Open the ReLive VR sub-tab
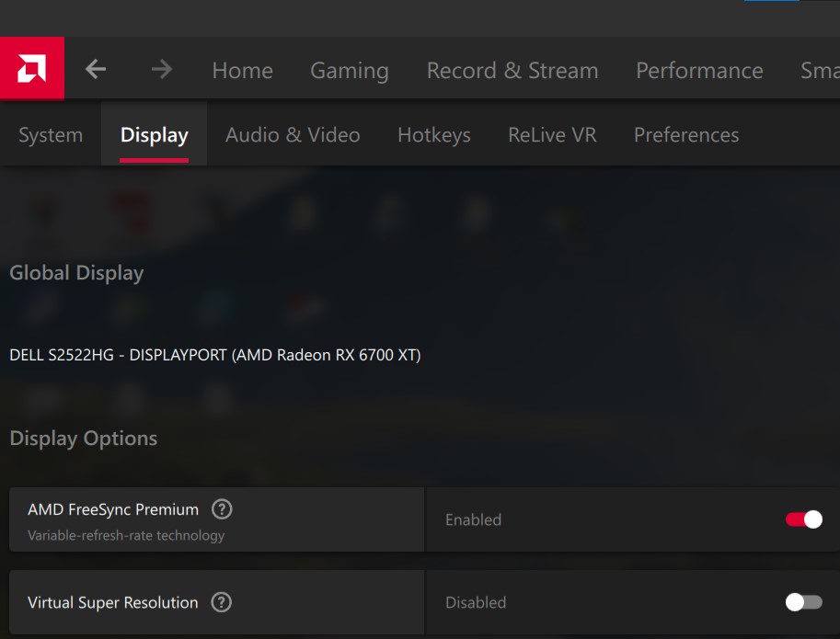 click(552, 135)
